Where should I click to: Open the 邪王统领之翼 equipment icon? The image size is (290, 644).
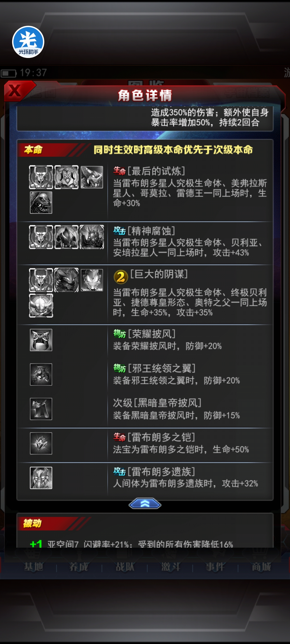tap(41, 374)
